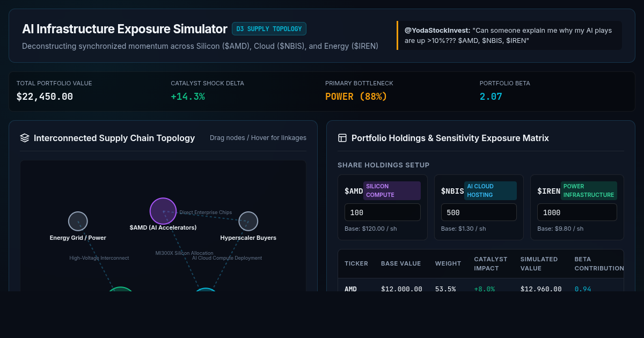644x338 pixels.
Task: Click the MI300X Silicon Allocation link label
Action: pyautogui.click(x=184, y=253)
